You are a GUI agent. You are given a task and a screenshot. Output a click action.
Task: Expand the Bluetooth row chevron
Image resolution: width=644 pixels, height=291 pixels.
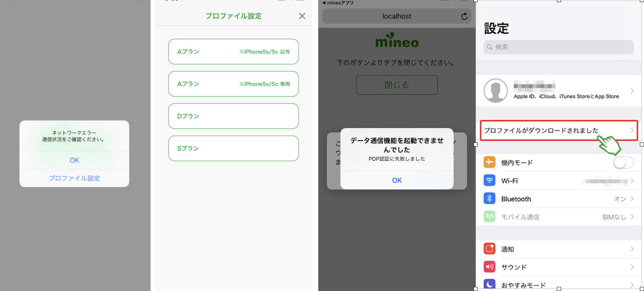pos(632,198)
